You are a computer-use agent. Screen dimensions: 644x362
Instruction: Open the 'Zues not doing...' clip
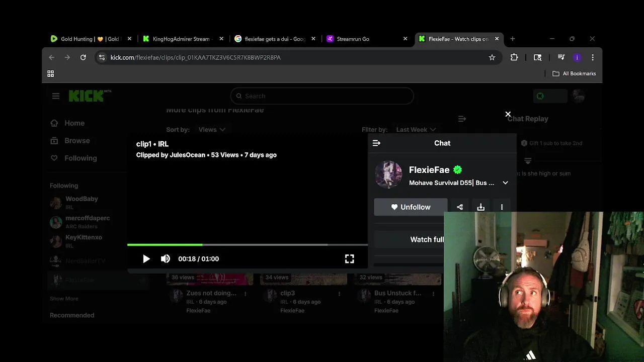[211, 293]
